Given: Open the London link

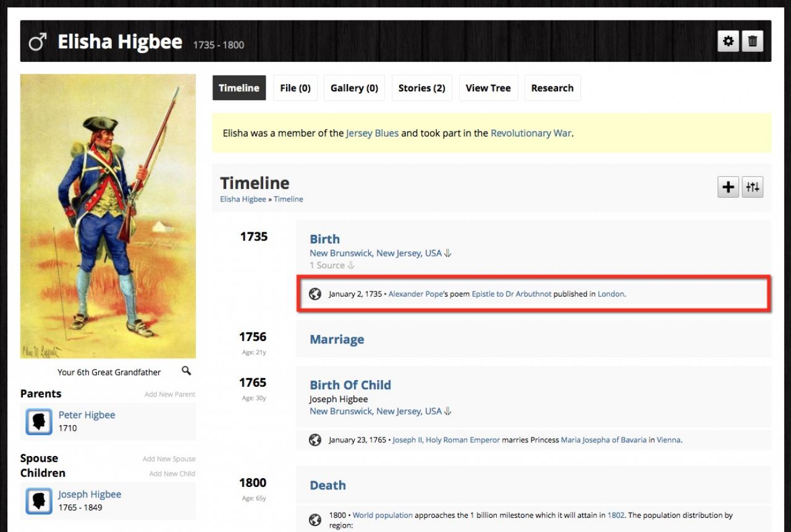Looking at the screenshot, I should coord(611,294).
